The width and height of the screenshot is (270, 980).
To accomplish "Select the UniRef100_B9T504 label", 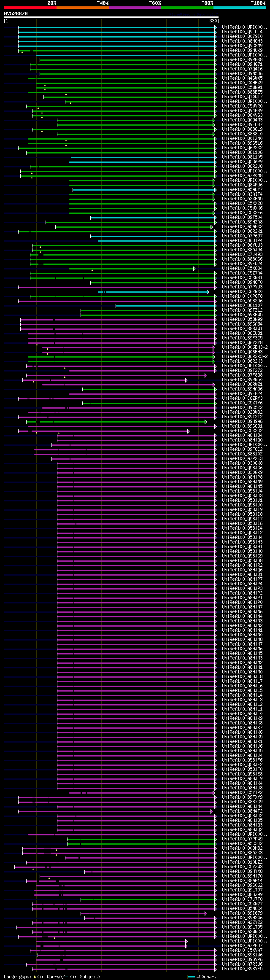I will (x=242, y=217).
